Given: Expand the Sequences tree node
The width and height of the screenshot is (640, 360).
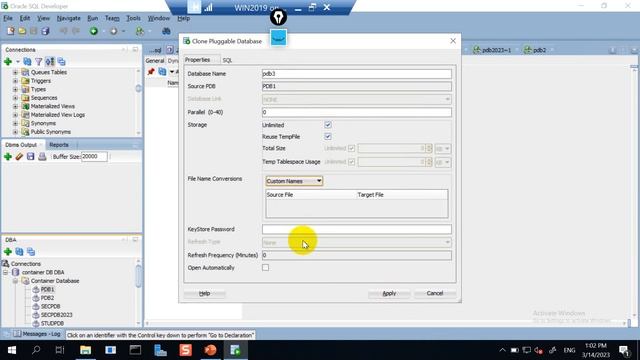Looking at the screenshot, I should [x=15, y=98].
